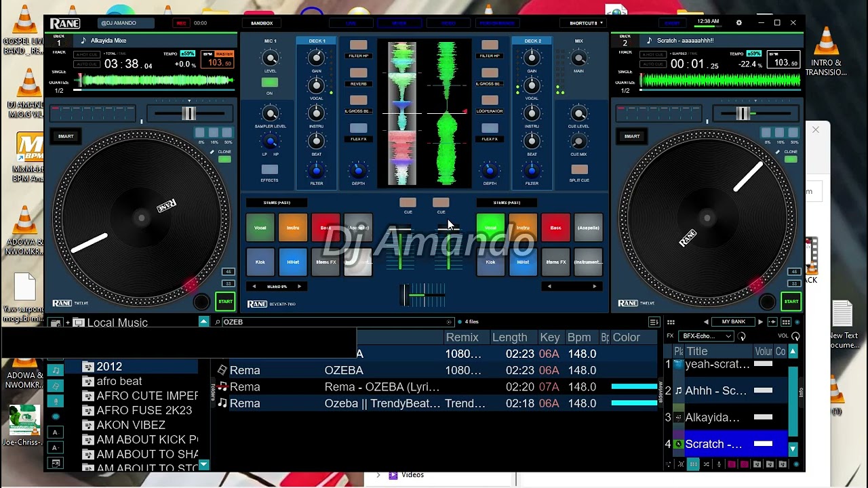The image size is (868, 488).
Task: Click the MIX MAIN volume knob
Action: click(x=578, y=58)
